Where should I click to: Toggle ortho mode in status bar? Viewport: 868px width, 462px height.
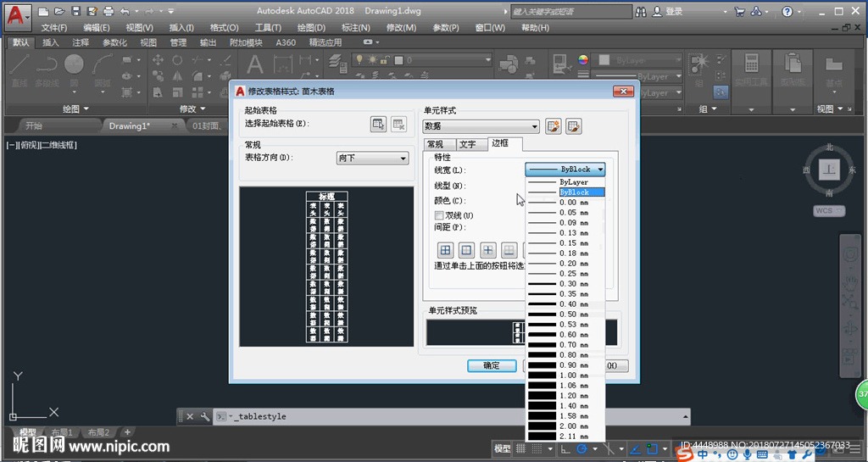565,448
